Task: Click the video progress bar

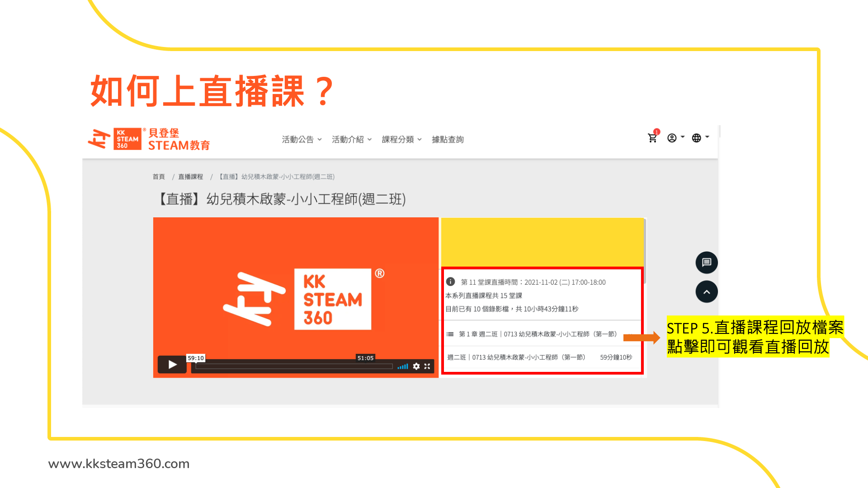Action: [x=294, y=366]
